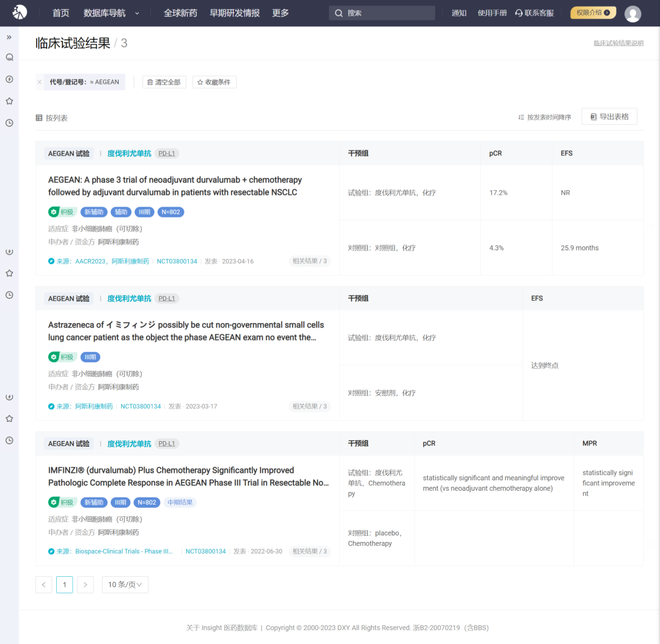The height and width of the screenshot is (644, 660).
Task: Open the 临床试验结果说明 link
Action: point(618,43)
